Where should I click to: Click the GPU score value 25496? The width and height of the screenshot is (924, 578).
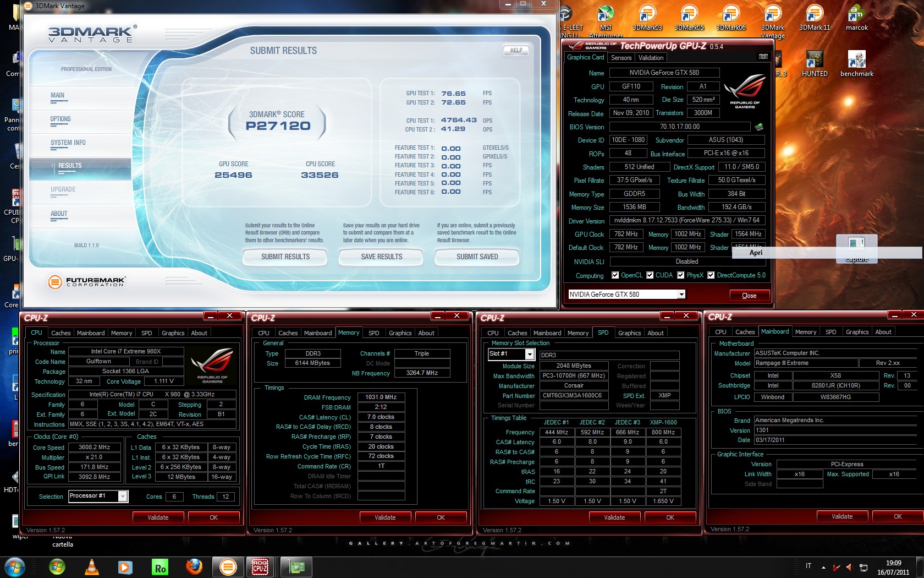click(233, 175)
